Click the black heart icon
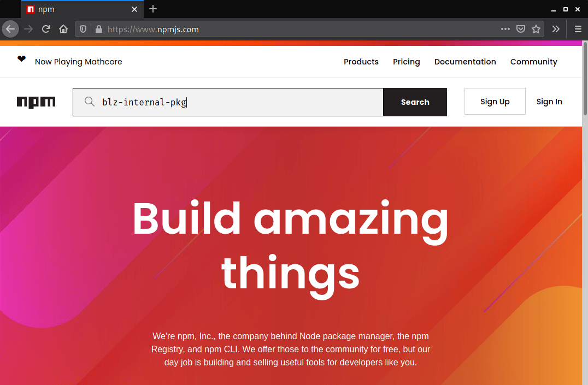The image size is (588, 385). pyautogui.click(x=21, y=58)
